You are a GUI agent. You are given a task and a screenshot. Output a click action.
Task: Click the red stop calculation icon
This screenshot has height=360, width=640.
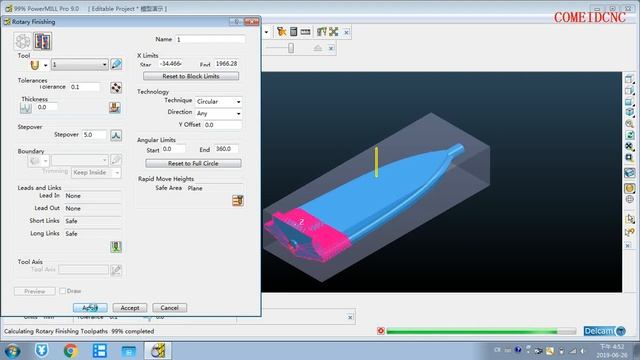381,331
